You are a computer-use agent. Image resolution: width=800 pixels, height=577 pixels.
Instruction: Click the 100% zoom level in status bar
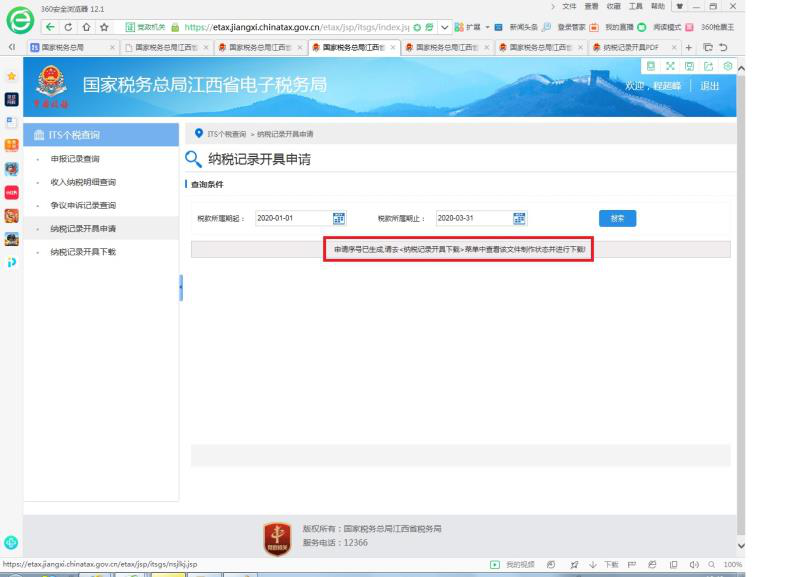coord(733,564)
